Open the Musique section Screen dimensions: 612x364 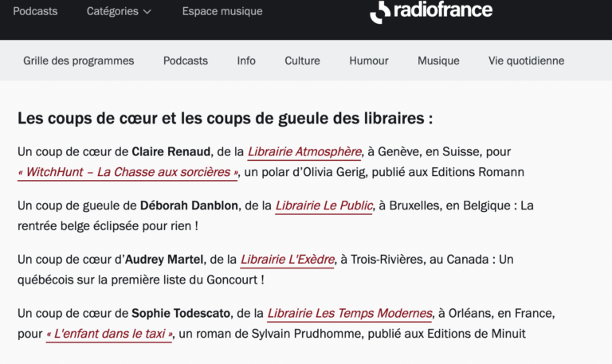(438, 61)
